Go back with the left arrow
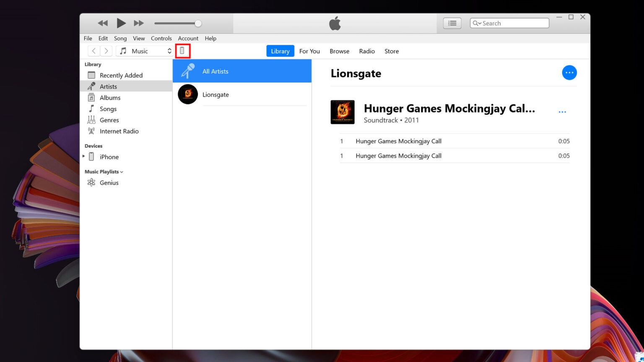This screenshot has width=644, height=362. [x=94, y=51]
